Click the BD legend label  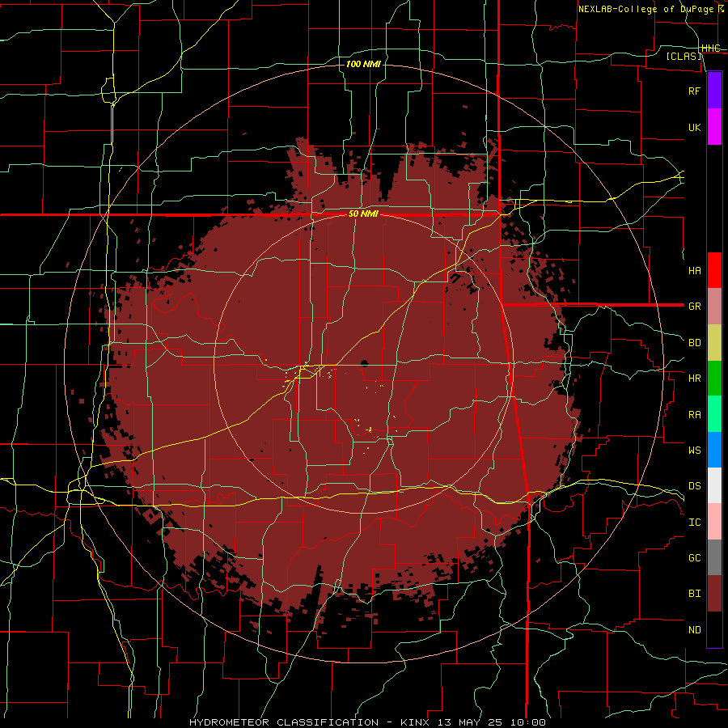click(695, 343)
